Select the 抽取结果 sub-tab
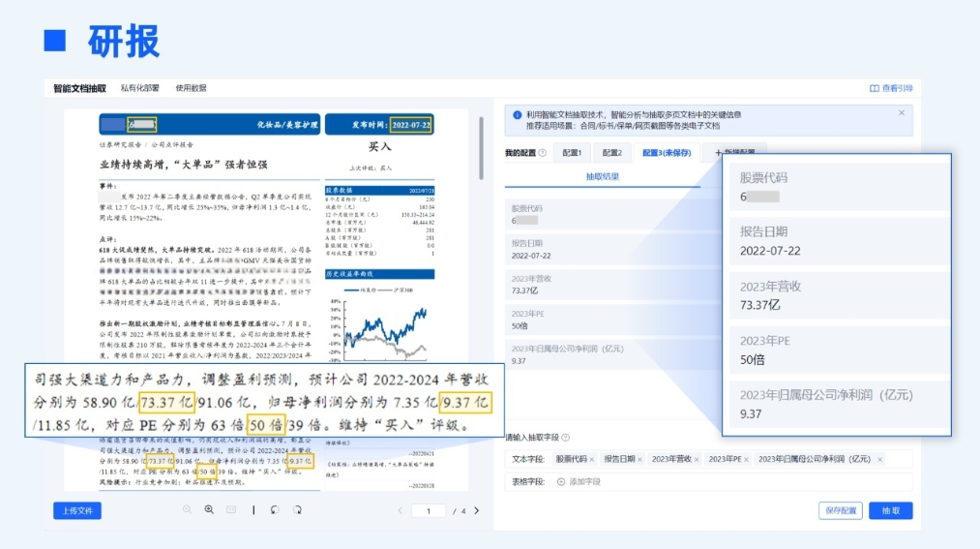The height and width of the screenshot is (549, 980). (x=603, y=176)
